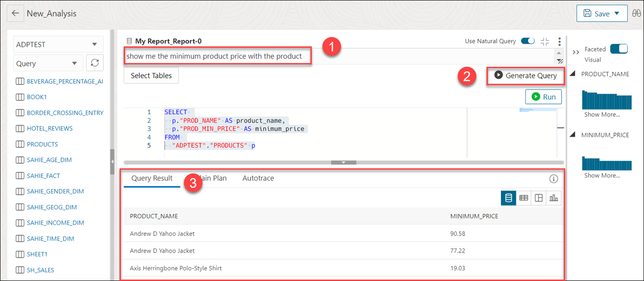Click the split view icon in Query Result
This screenshot has height=281, width=644.
pos(538,198)
